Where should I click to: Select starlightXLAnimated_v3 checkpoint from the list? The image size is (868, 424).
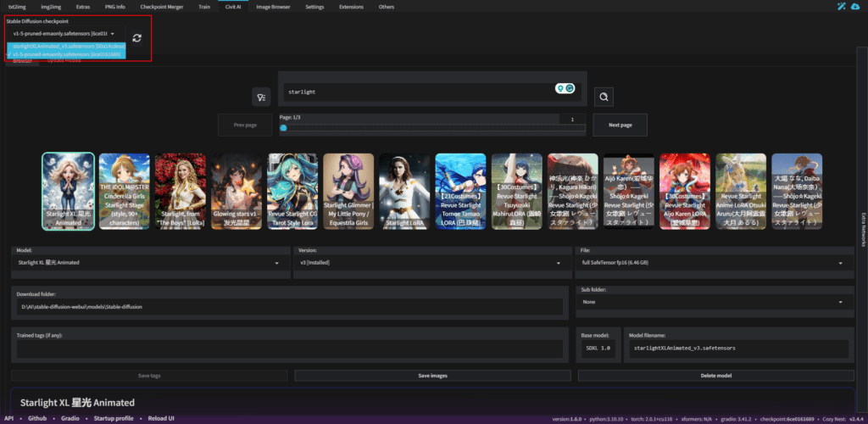coord(68,45)
